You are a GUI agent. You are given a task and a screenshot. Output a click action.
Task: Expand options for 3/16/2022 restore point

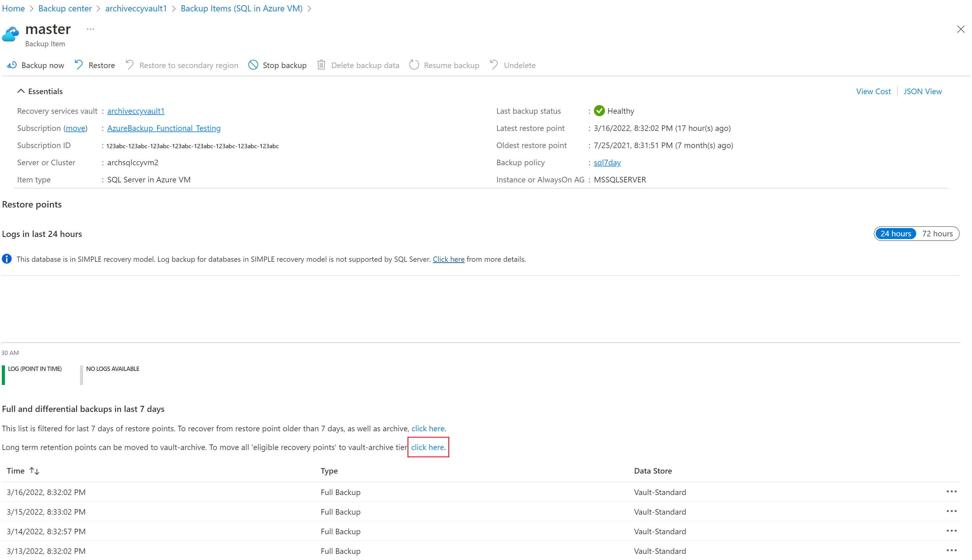pos(953,491)
